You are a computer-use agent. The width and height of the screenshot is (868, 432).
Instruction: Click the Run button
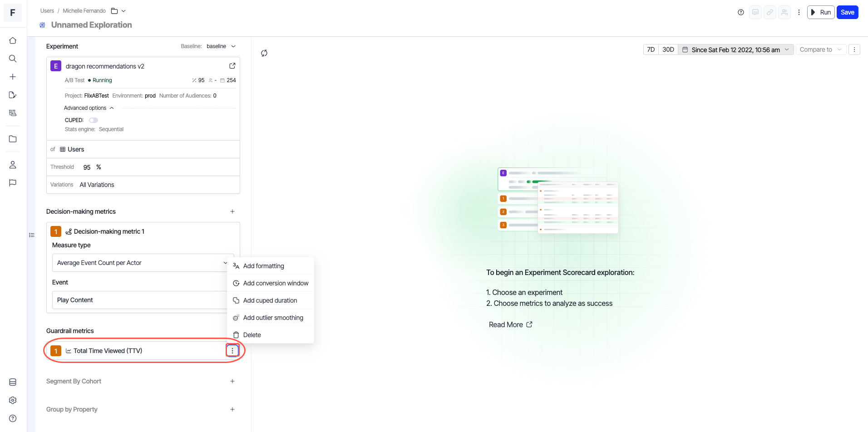tap(821, 12)
